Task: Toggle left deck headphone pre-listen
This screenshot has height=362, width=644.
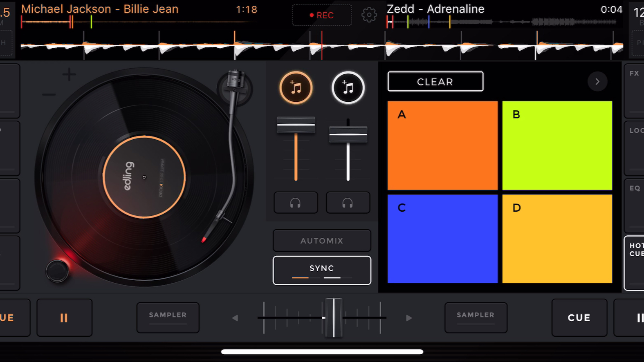Action: pyautogui.click(x=296, y=203)
